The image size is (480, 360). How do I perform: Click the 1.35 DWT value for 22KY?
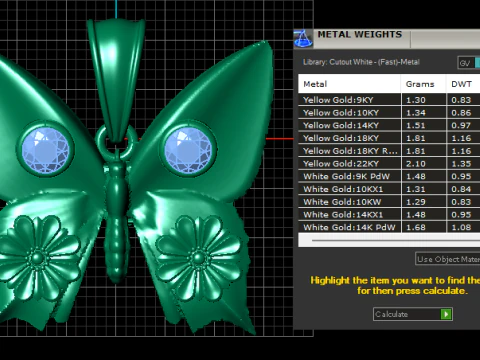[461, 164]
